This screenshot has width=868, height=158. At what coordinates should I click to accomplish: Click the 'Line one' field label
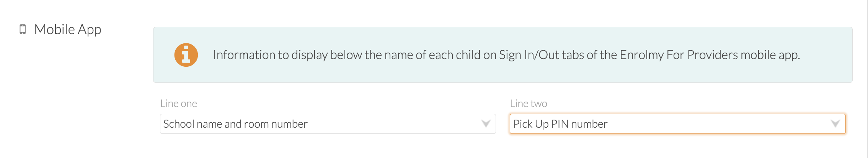click(x=179, y=104)
